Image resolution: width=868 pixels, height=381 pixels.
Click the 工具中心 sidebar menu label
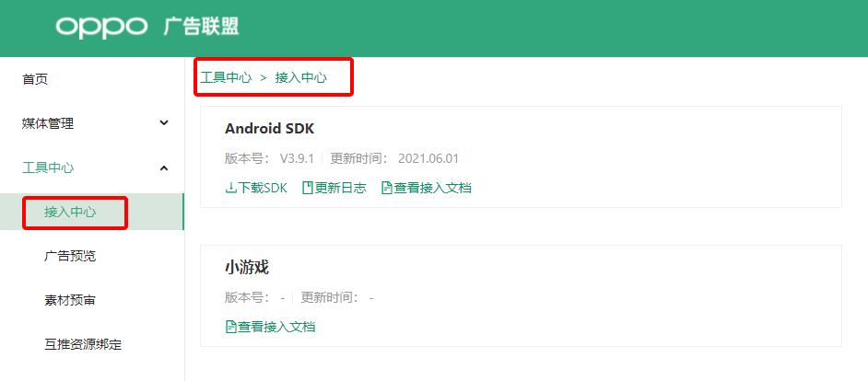click(48, 167)
